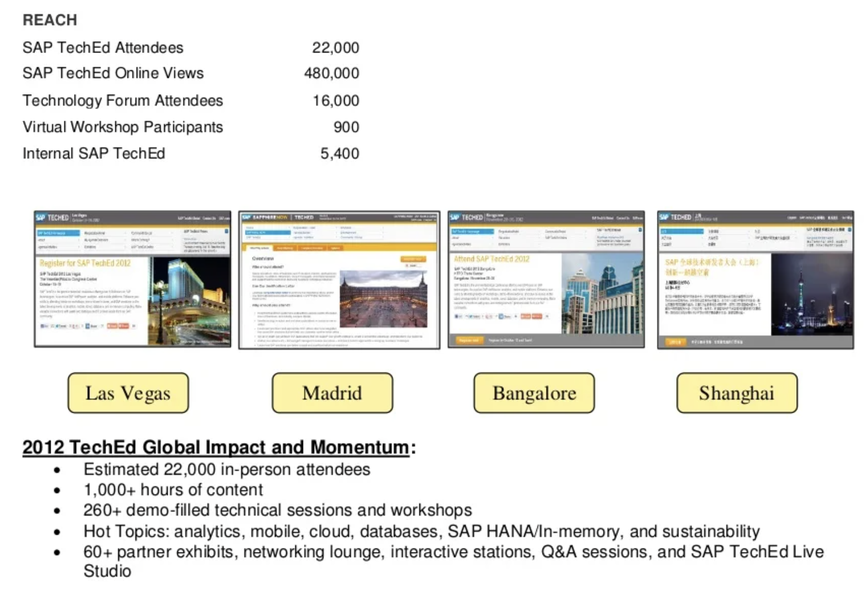
Task: Click the SAP TechEd logo in the Shanghai thumbnail
Action: pyautogui.click(x=675, y=217)
